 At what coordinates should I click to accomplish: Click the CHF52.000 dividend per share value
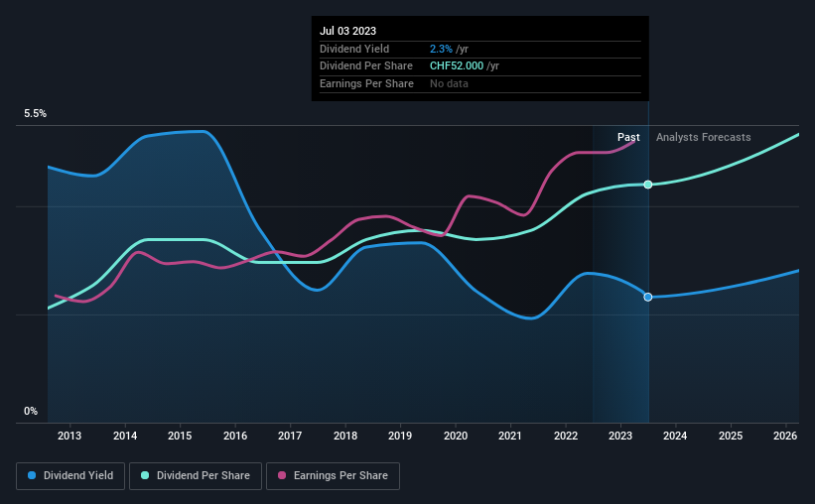click(x=457, y=66)
